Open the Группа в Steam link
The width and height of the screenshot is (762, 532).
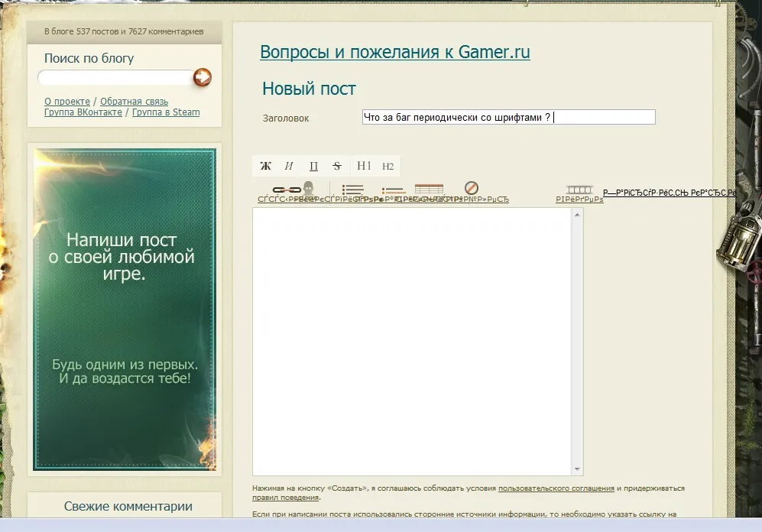pyautogui.click(x=166, y=112)
